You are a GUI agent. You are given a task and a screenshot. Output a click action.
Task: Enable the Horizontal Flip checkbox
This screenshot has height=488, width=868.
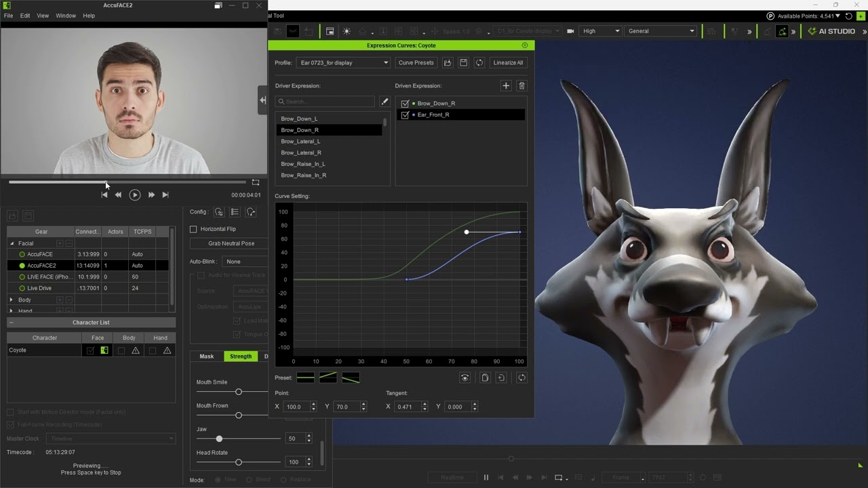(193, 229)
